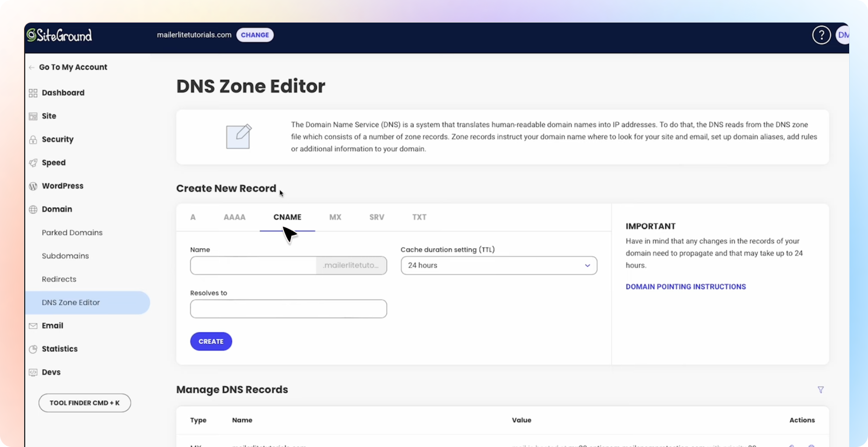Switch to the A record tab

(193, 217)
